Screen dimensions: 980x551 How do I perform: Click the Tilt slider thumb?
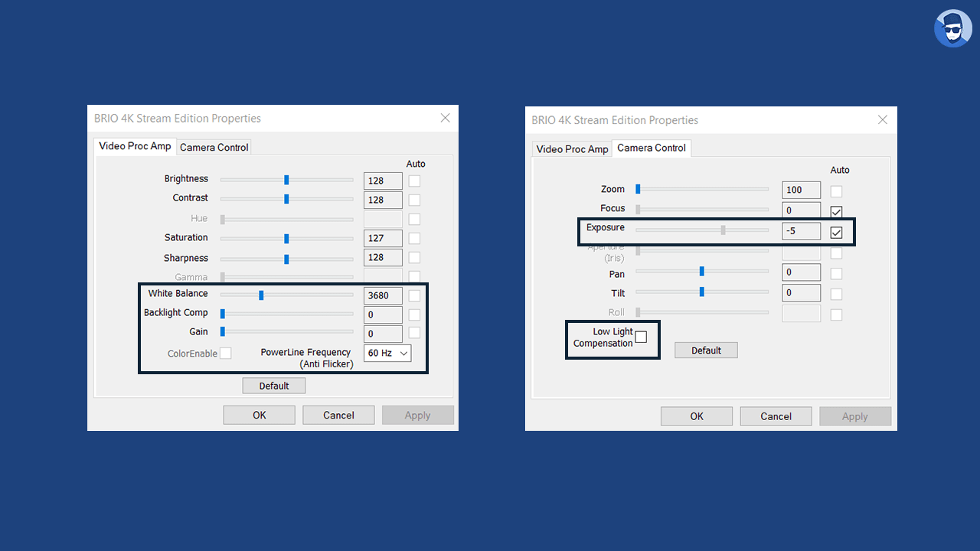[701, 291]
